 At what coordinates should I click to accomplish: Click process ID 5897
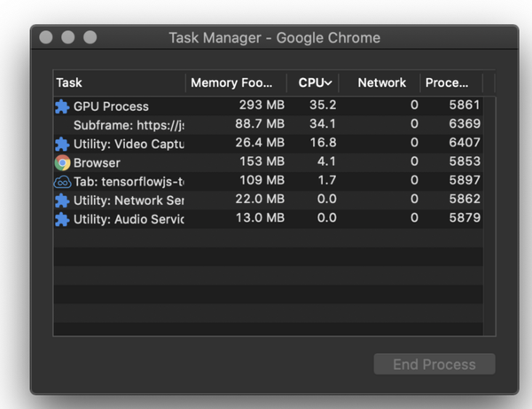coord(465,180)
